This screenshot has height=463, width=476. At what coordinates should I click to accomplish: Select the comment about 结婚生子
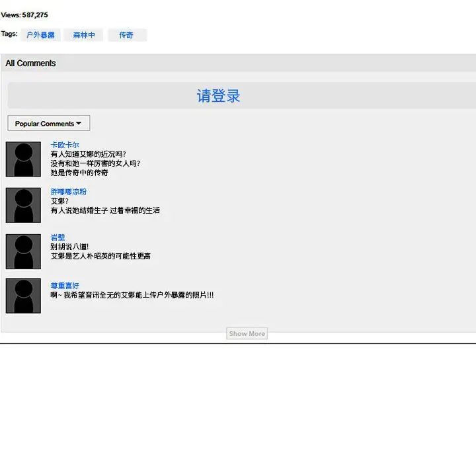point(105,210)
